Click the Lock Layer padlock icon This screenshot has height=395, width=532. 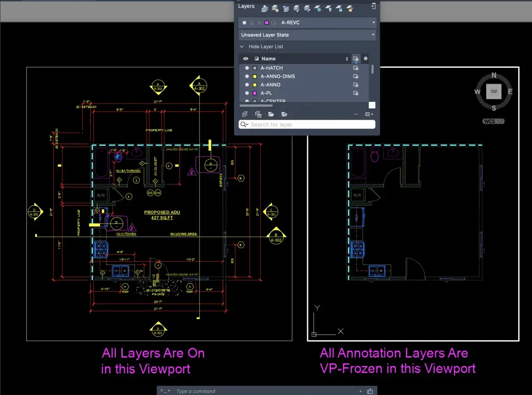coord(339,8)
